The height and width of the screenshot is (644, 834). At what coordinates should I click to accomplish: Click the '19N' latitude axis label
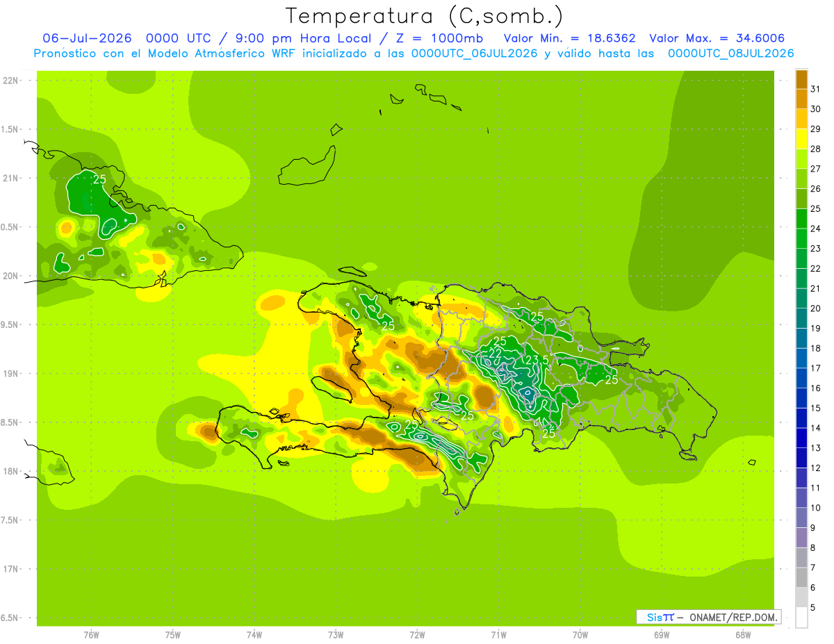pos(12,374)
